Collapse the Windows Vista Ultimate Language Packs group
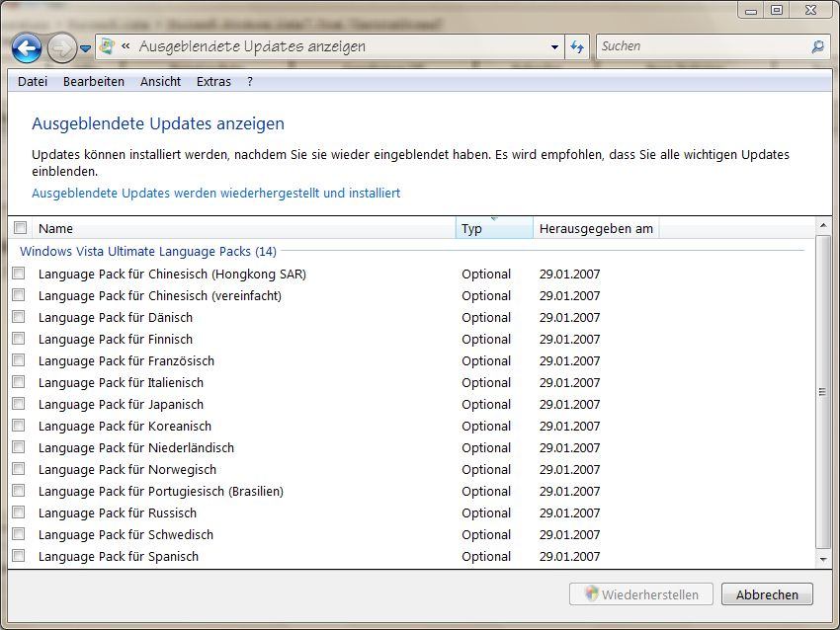 click(x=148, y=251)
